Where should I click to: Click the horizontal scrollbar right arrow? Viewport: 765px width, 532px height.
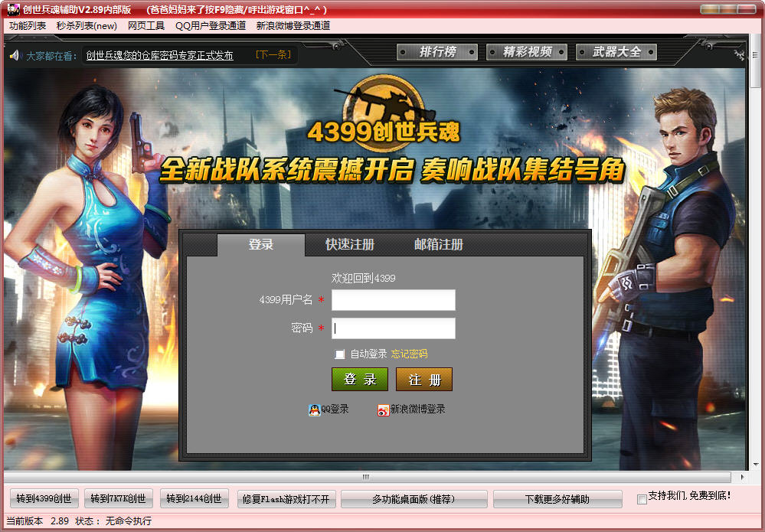point(742,477)
